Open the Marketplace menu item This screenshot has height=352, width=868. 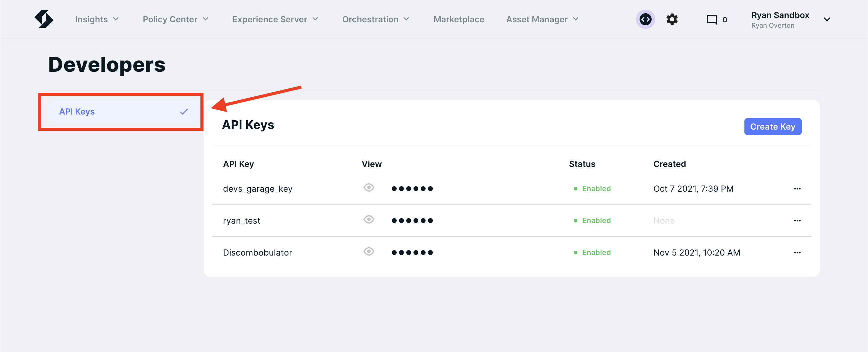tap(458, 19)
